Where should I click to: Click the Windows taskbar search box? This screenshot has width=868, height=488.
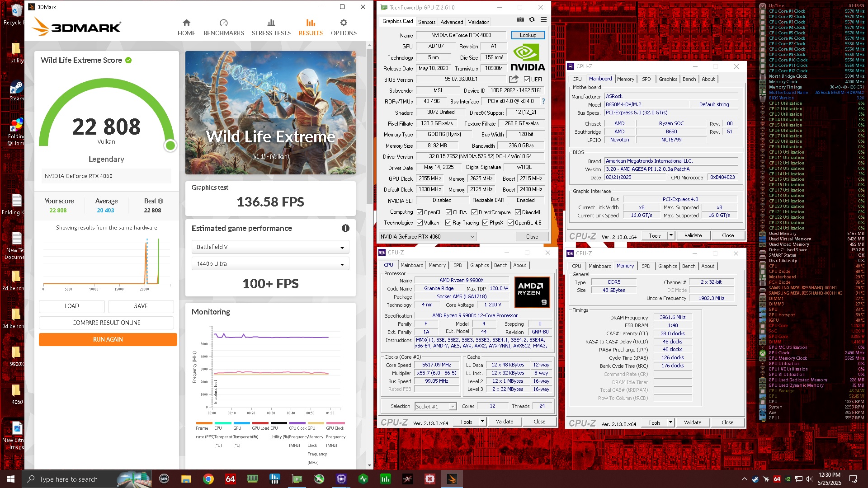pos(88,479)
